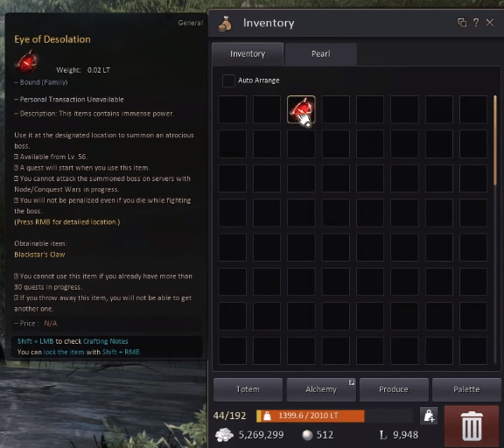
Task: Click the Eye of Desolation tooltip icon
Action: pyautogui.click(x=26, y=62)
